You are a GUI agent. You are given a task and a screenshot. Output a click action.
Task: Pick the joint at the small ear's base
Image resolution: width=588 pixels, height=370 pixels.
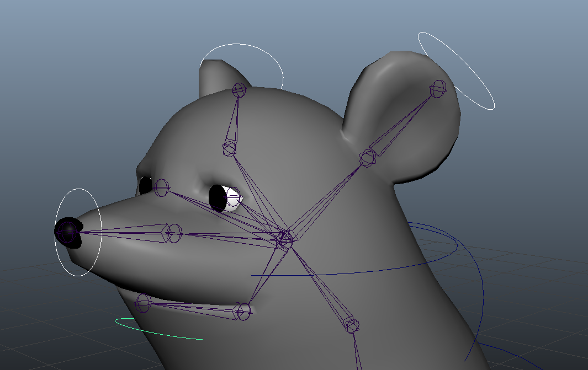click(x=230, y=148)
